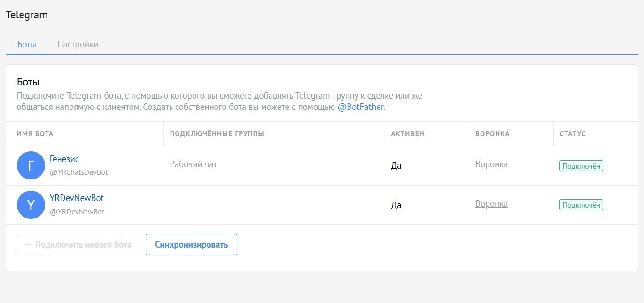Click the Боты section heading in the card
Screen dimensions: 644x303
tap(28, 82)
